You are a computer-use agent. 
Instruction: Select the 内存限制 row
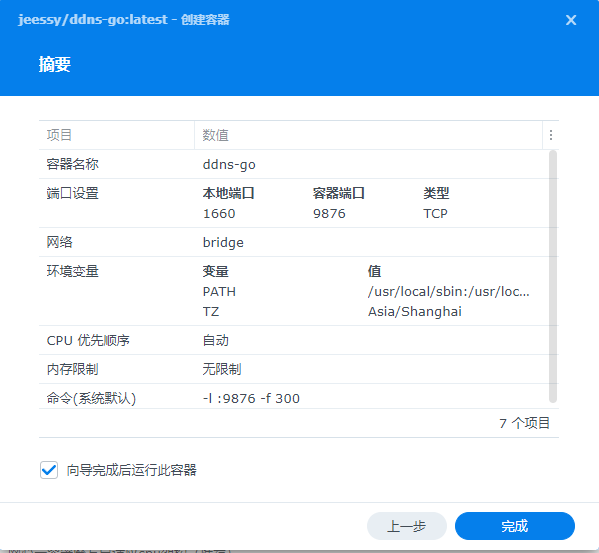[x=294, y=369]
